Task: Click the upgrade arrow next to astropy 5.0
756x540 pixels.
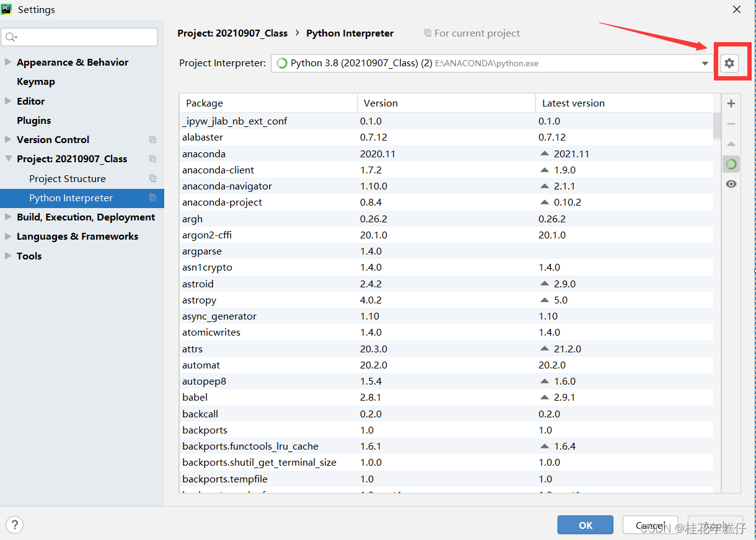Action: pos(545,300)
